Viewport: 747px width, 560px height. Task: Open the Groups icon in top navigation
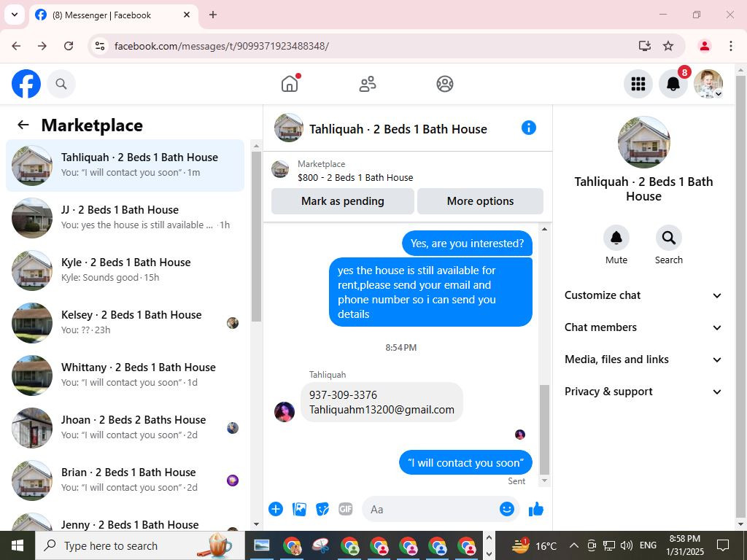click(x=445, y=84)
